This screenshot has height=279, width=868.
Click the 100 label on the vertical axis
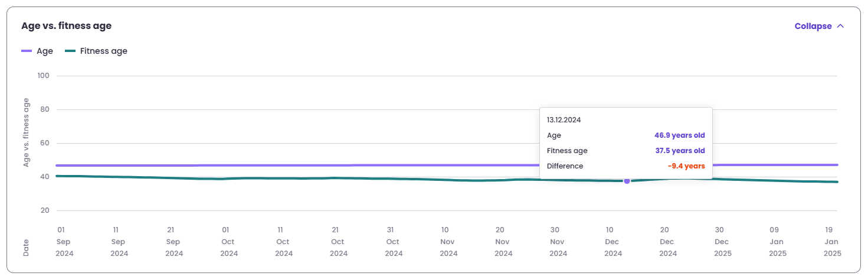44,76
